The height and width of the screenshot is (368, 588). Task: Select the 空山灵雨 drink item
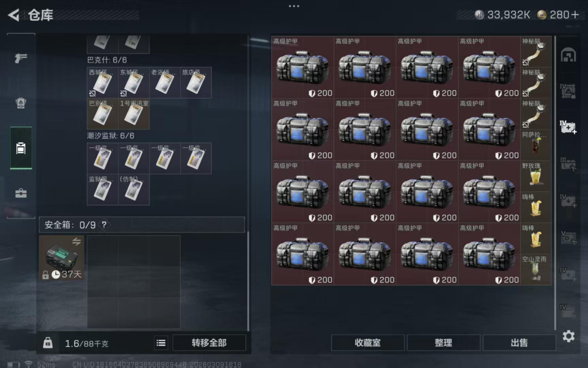tap(536, 270)
